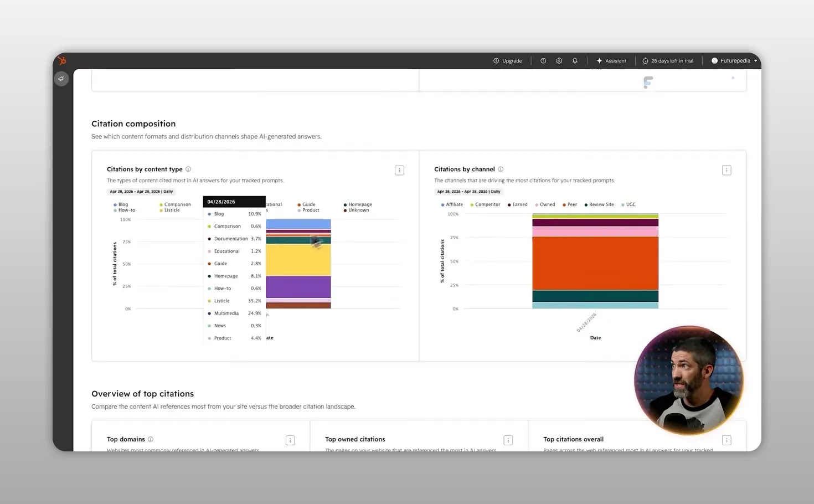Click the date range chip under channel chart
The width and height of the screenshot is (814, 504).
coord(468,192)
